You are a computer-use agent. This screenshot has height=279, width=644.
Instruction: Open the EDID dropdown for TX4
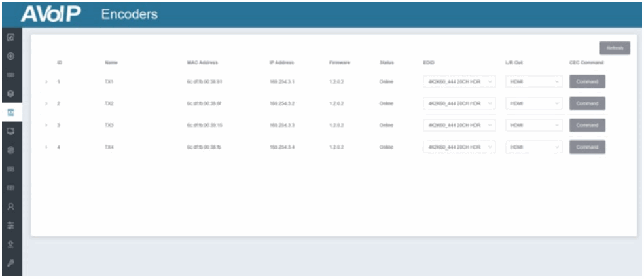point(459,147)
